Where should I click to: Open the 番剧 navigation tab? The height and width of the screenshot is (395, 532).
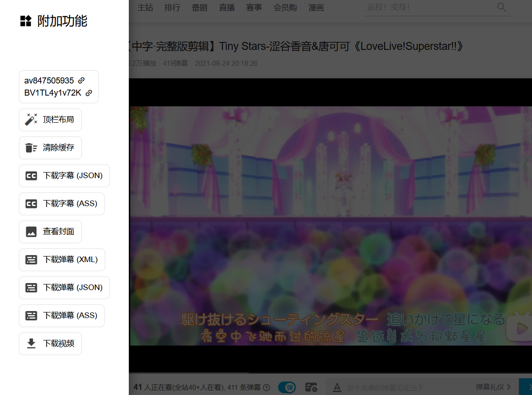[x=199, y=8]
